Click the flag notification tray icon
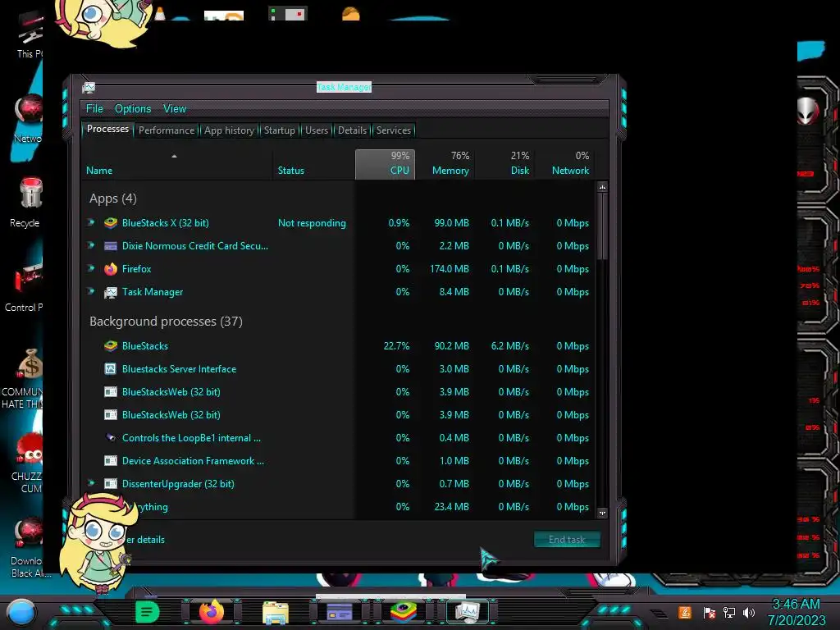Image resolution: width=840 pixels, height=630 pixels. pyautogui.click(x=710, y=612)
